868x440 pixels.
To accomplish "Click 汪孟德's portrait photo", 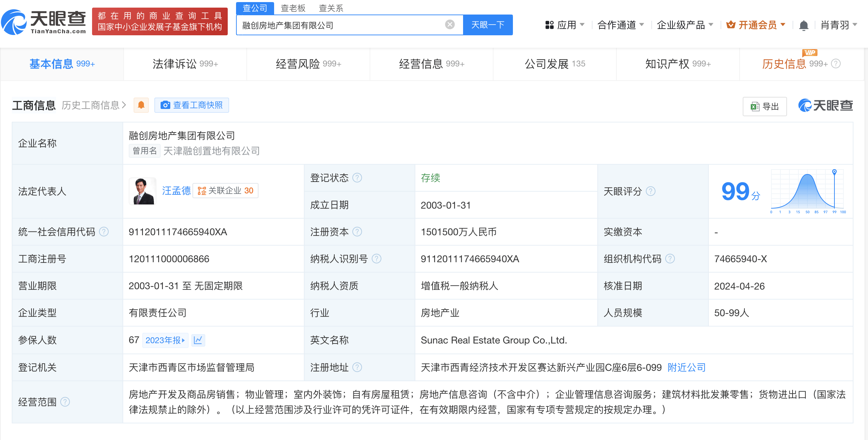I will coord(143,191).
